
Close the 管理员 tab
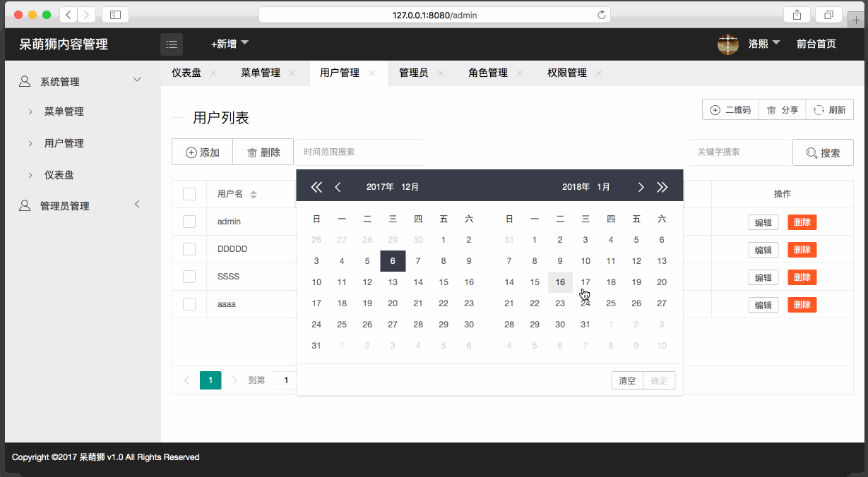[x=441, y=73]
